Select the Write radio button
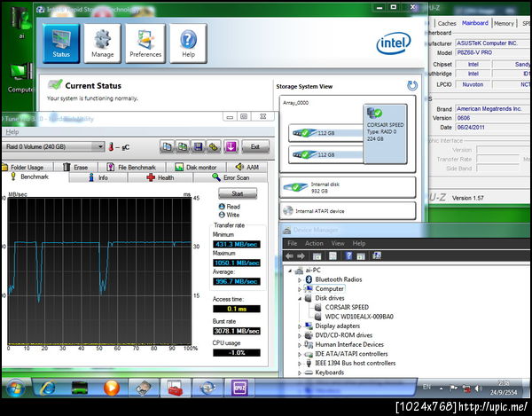Image resolution: width=532 pixels, height=416 pixels. click(221, 215)
